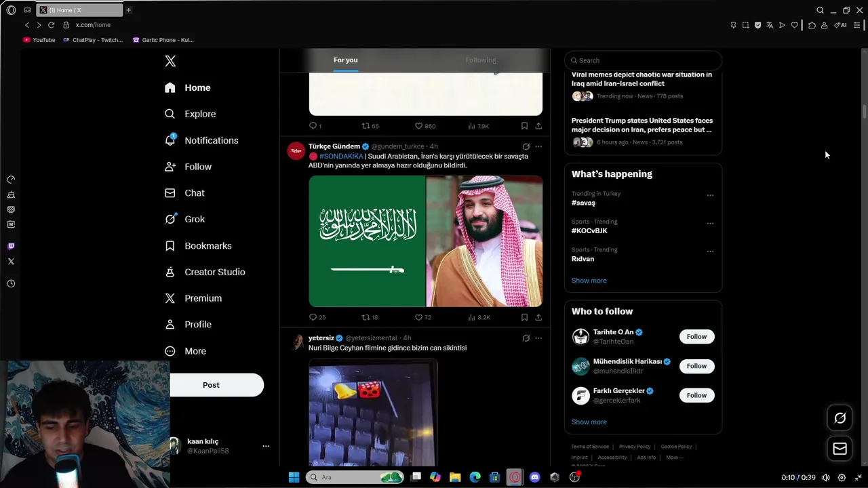Switch to the For you tab
868x488 pixels.
[x=345, y=60]
